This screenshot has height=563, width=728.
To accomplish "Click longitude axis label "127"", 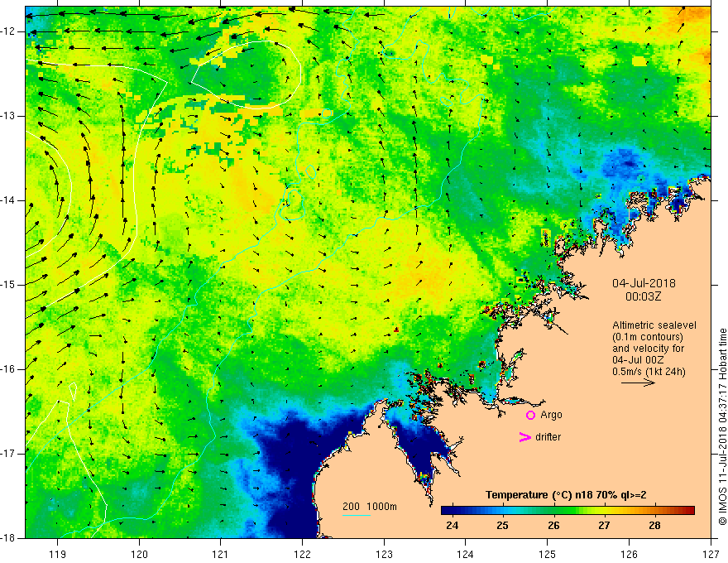I will click(x=711, y=554).
